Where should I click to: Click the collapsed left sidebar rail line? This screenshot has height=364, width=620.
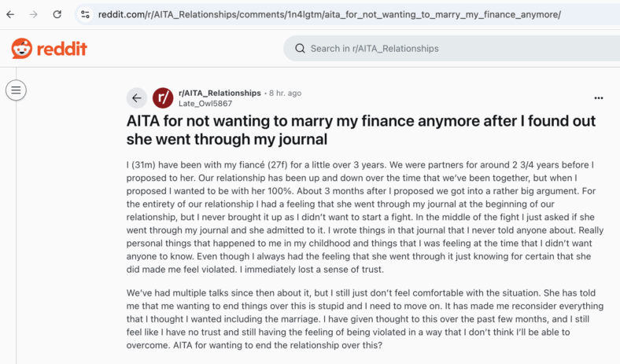17,237
